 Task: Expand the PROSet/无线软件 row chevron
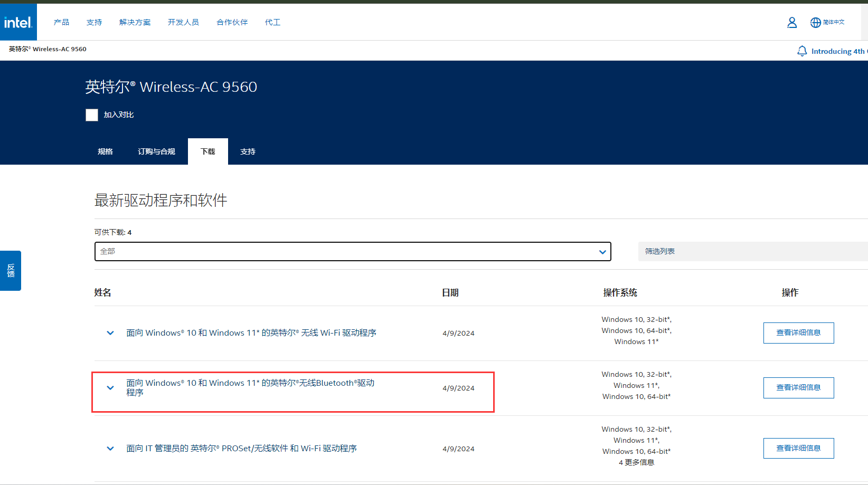tap(110, 449)
